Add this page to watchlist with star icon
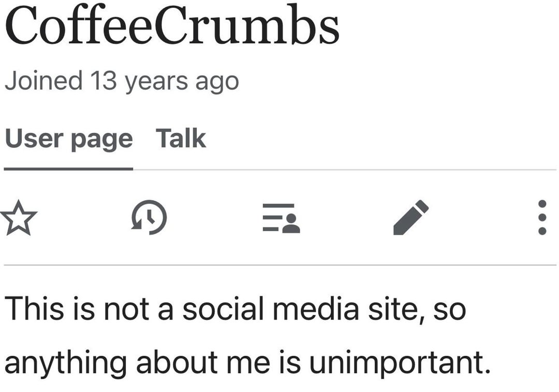 coord(19,217)
